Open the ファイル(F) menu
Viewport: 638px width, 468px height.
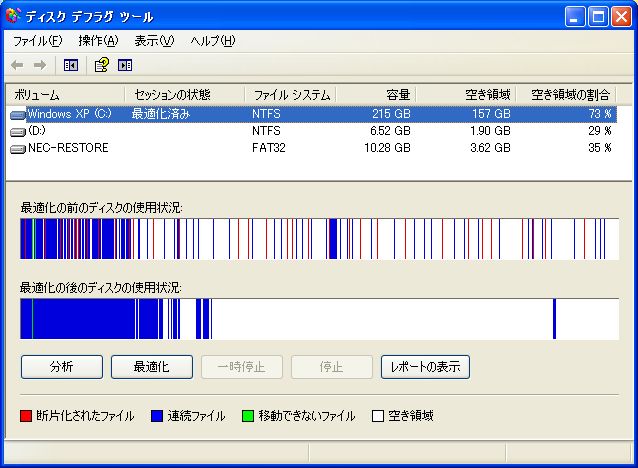click(x=37, y=41)
